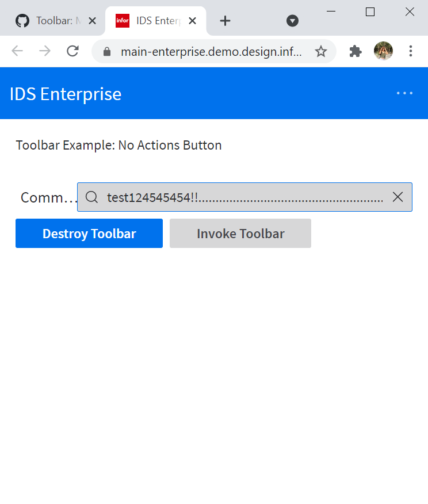The width and height of the screenshot is (428, 504).
Task: Reload the page with the refresh icon
Action: (72, 51)
